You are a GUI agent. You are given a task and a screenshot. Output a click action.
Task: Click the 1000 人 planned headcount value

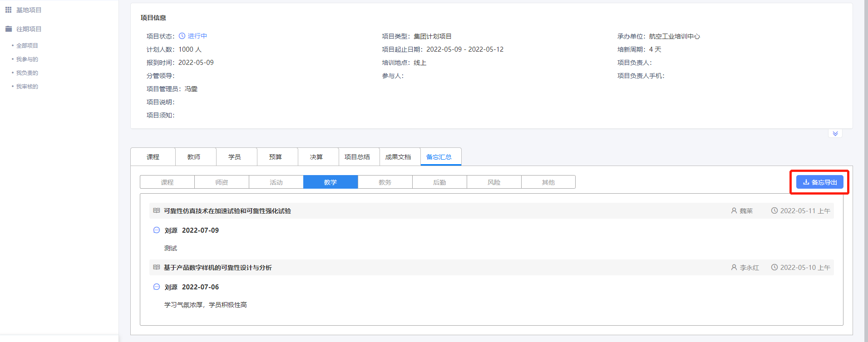coord(190,49)
